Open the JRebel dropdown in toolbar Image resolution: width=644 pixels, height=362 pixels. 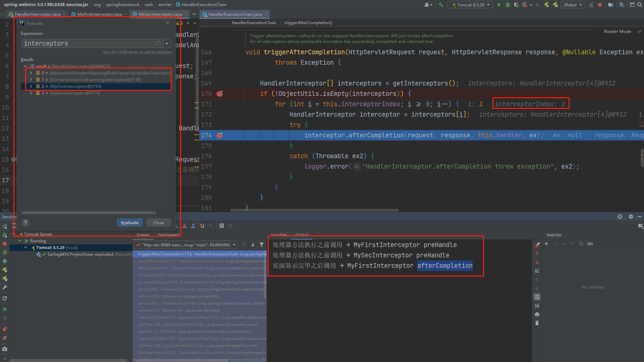point(573,5)
